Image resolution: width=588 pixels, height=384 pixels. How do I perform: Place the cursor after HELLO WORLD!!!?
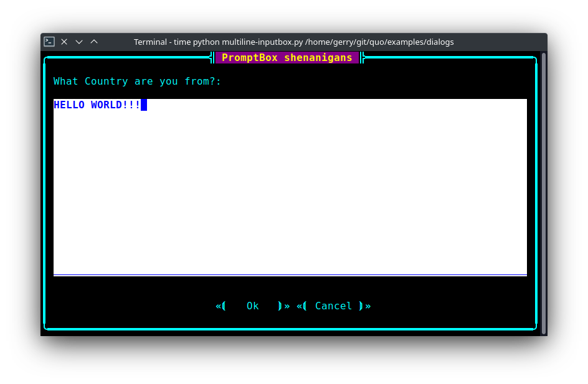144,105
